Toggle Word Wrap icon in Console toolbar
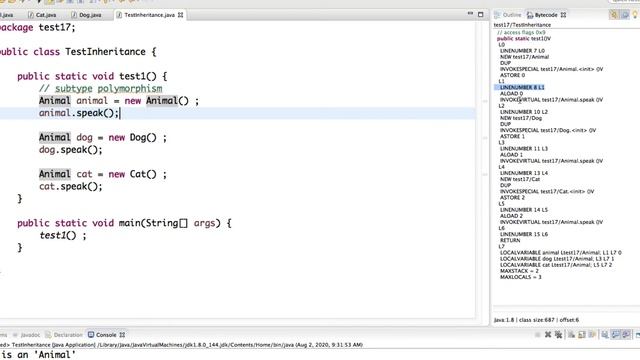Image resolution: width=640 pixels, height=360 pixels. tap(592, 335)
